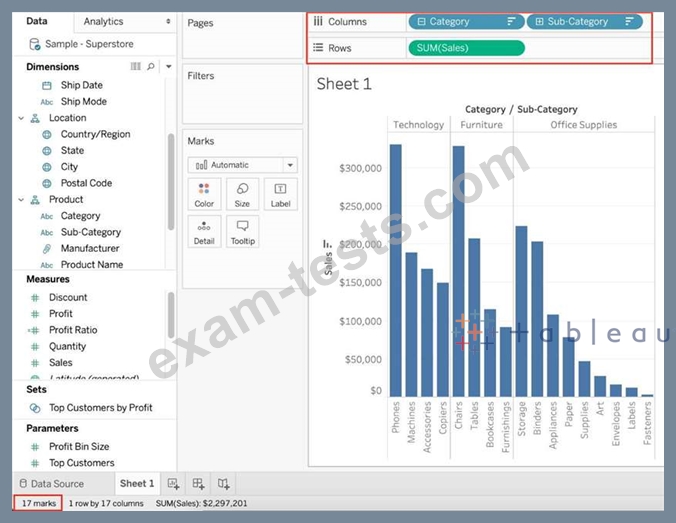Click the sort icon on Category pill

(511, 22)
